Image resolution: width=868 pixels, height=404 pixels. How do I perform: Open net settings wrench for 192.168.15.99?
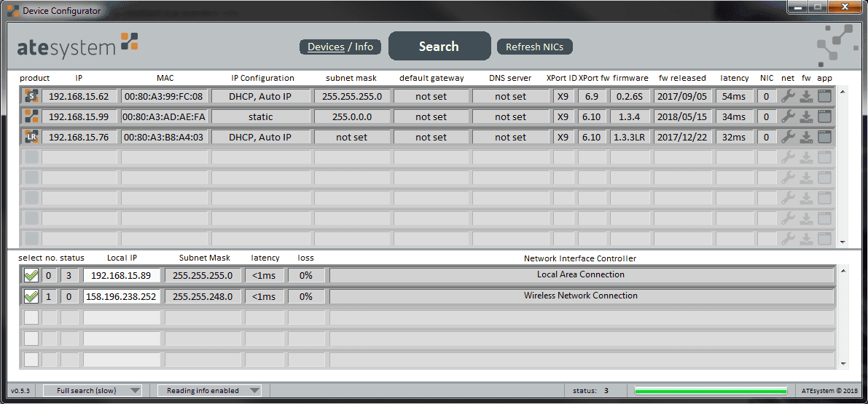point(788,116)
